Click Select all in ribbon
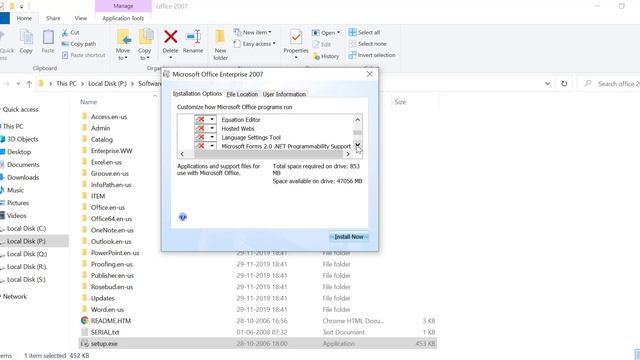Viewport: 640px width, 360px height. pyautogui.click(x=364, y=32)
